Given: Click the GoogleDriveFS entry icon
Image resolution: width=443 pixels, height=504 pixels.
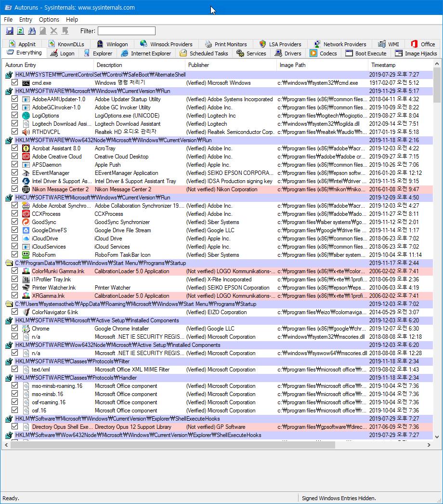Looking at the screenshot, I should pos(26,230).
